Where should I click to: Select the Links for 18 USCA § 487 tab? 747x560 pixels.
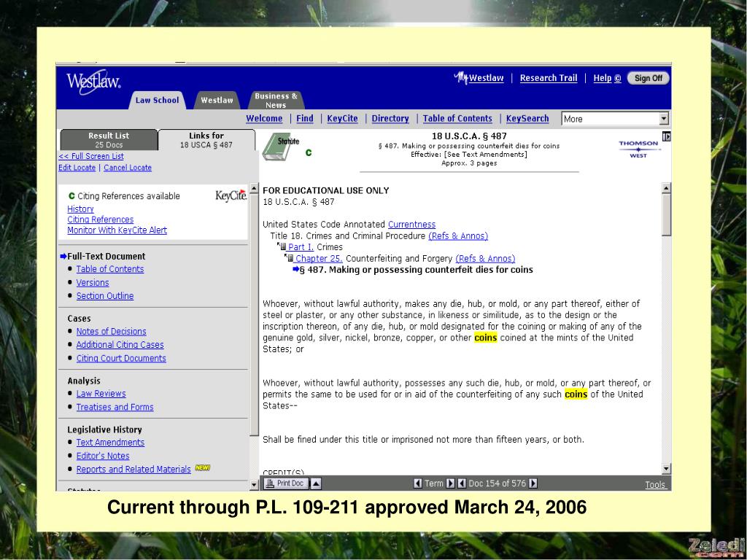pyautogui.click(x=206, y=140)
